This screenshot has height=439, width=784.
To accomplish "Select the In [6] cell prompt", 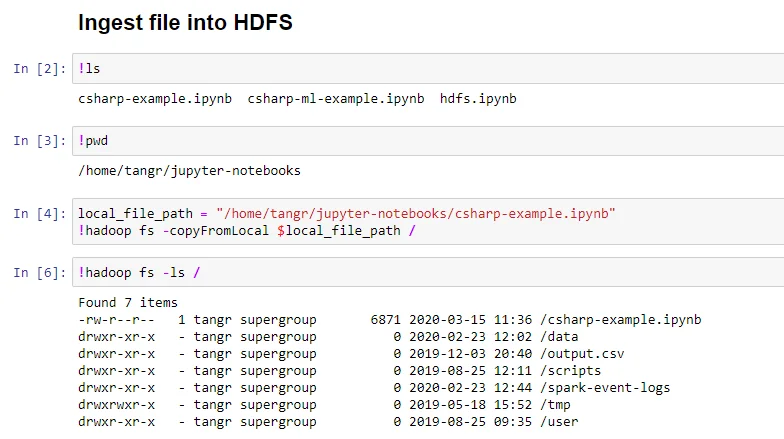I will coord(37,272).
